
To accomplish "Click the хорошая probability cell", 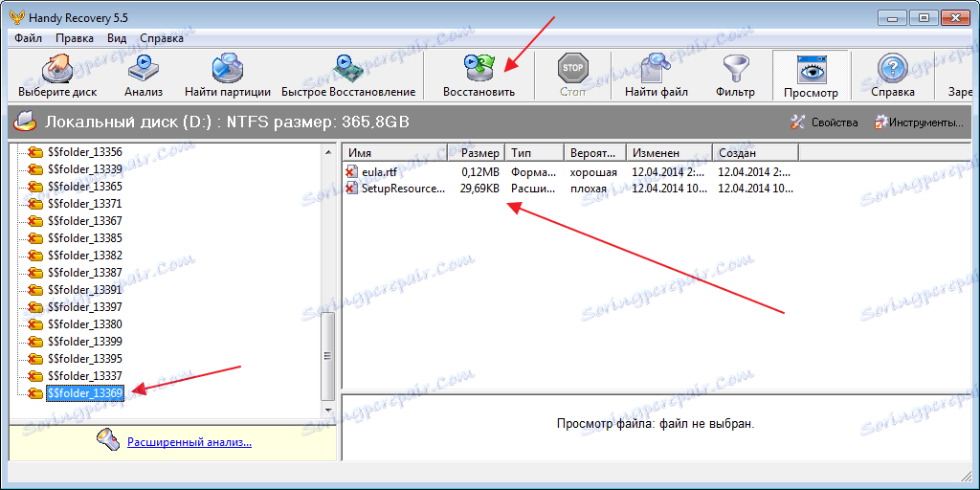I will coord(593,172).
